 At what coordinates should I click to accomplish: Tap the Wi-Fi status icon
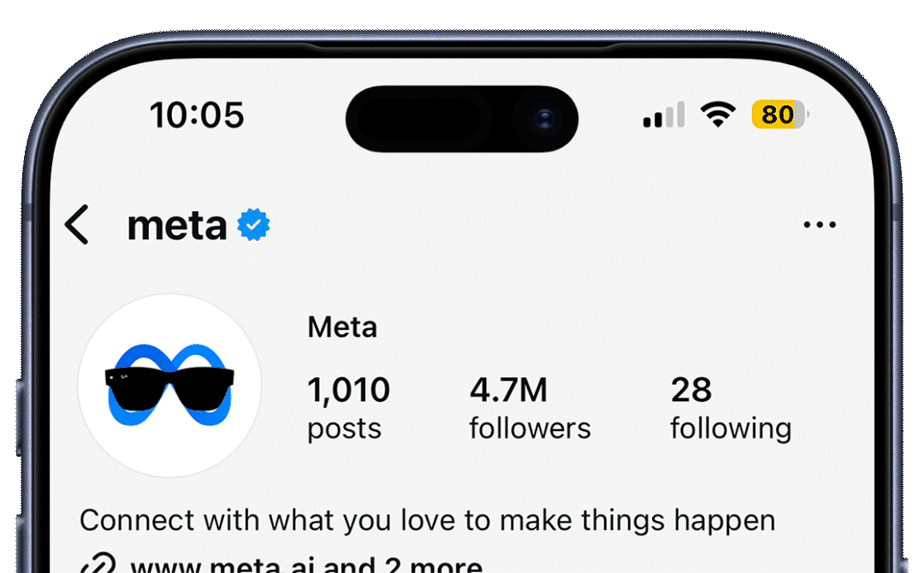(719, 115)
